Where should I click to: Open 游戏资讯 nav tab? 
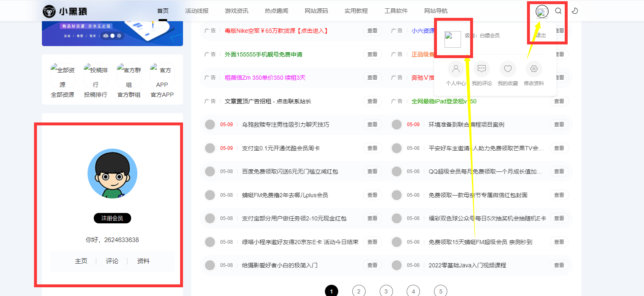click(x=237, y=11)
